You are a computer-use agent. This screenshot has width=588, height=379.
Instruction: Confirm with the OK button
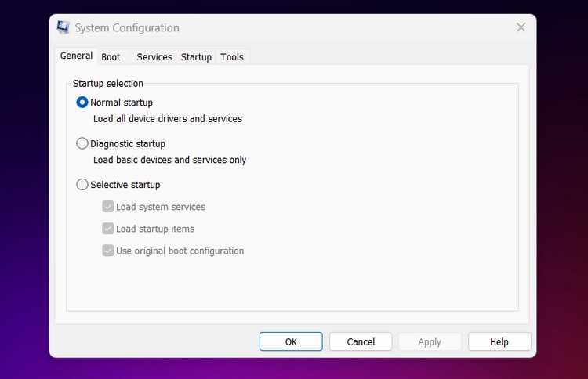291,341
